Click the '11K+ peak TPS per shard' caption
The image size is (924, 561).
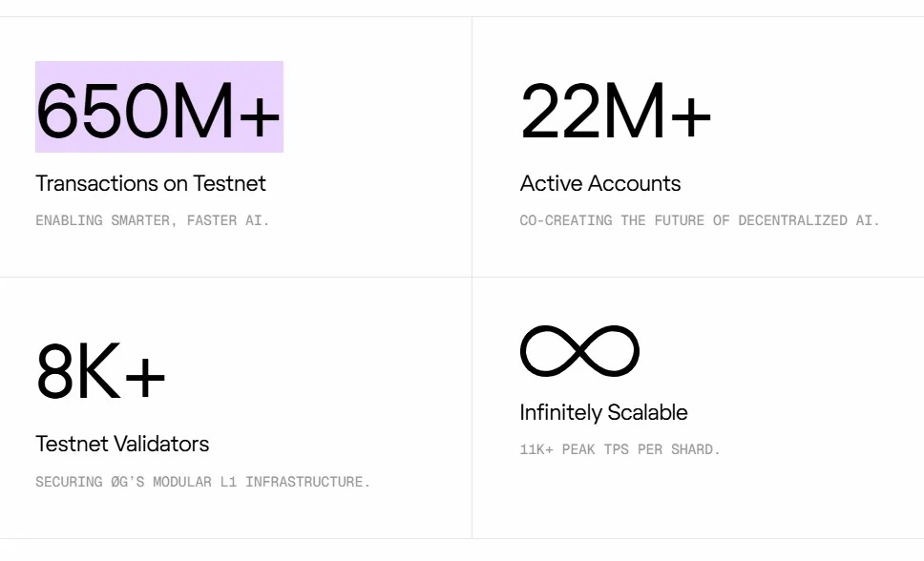coord(619,449)
